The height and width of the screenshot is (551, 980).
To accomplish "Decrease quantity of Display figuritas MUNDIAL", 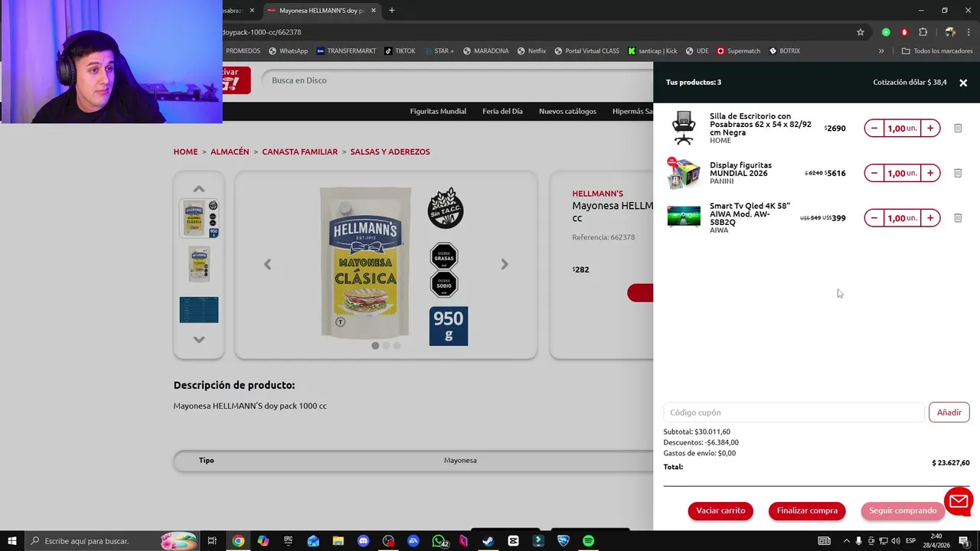I will click(874, 173).
